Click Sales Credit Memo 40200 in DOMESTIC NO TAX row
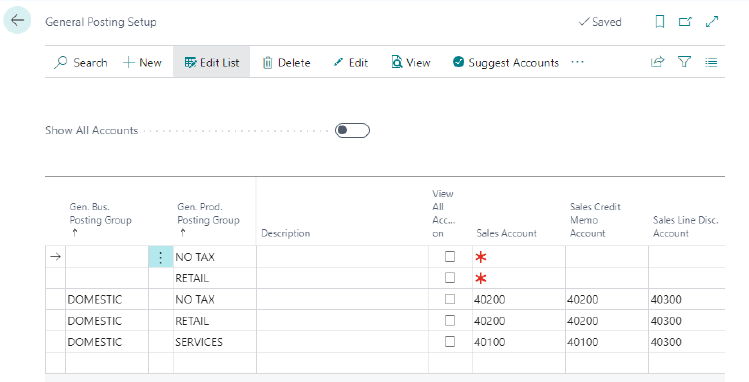This screenshot has height=382, width=749. [x=583, y=299]
